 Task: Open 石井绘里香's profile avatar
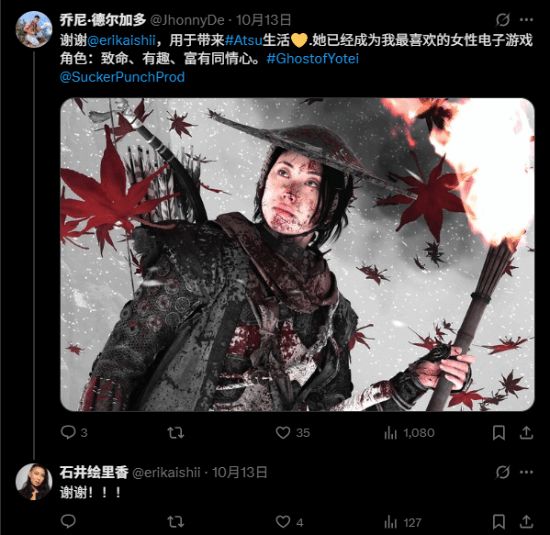[34, 481]
